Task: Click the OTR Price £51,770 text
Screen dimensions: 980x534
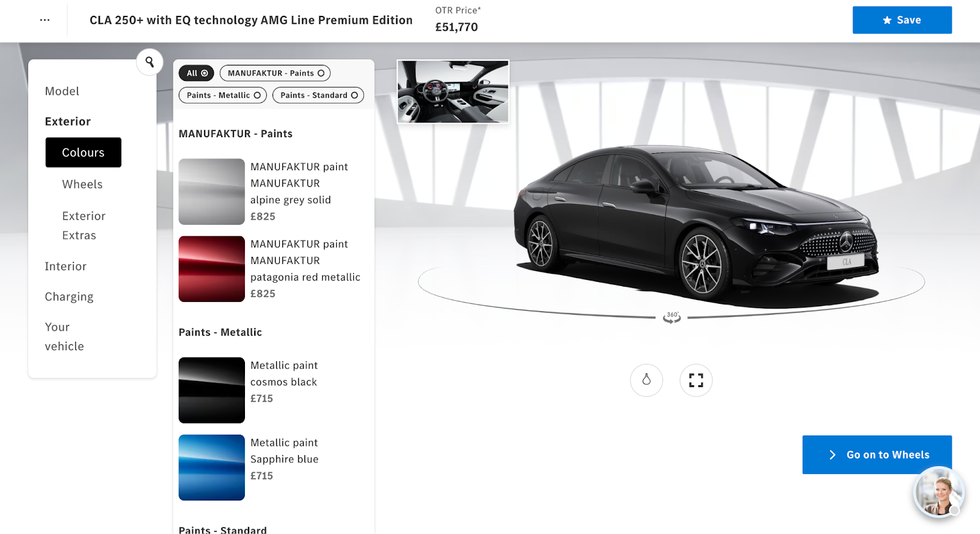Action: (x=457, y=20)
